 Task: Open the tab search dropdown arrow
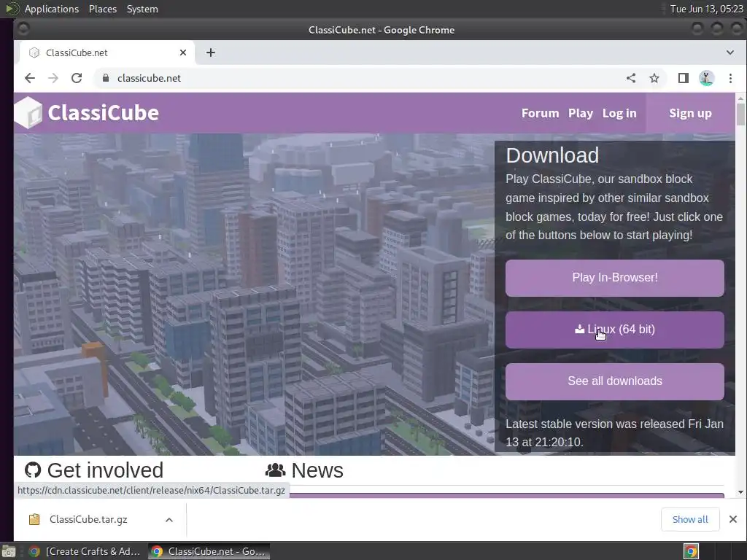click(x=729, y=52)
